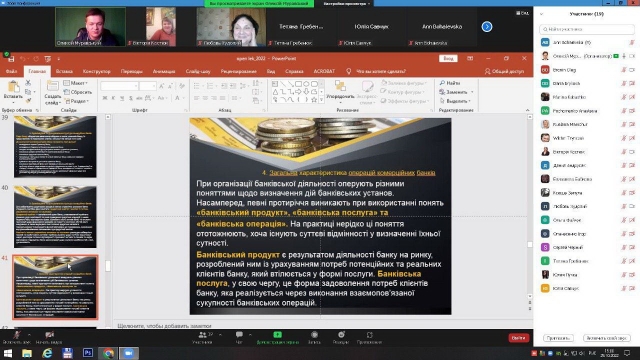This screenshot has height=360, width=640.
Task: Click Zoom Реакции reactions icon
Action: pyautogui.click(x=341, y=335)
